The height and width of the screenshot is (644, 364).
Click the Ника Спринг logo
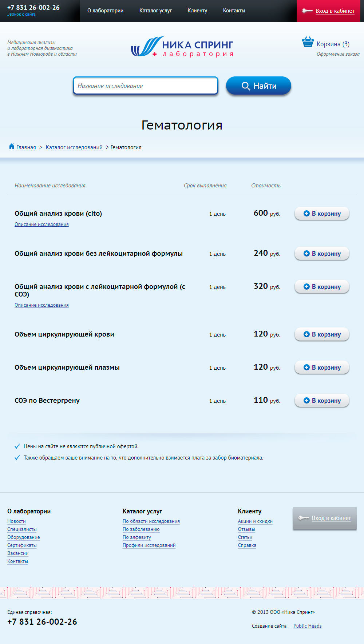click(182, 47)
